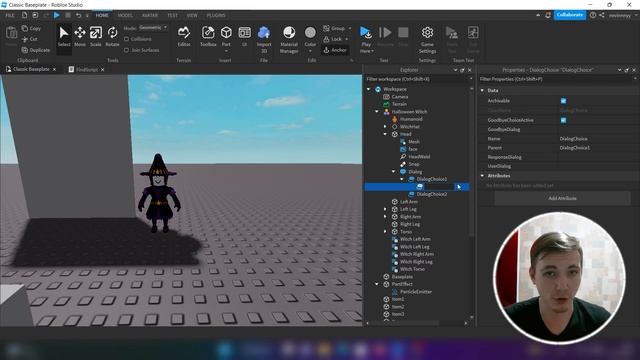Collapse the Dialog node in Explorer
Viewport: 640px width, 360px height.
tap(393, 171)
